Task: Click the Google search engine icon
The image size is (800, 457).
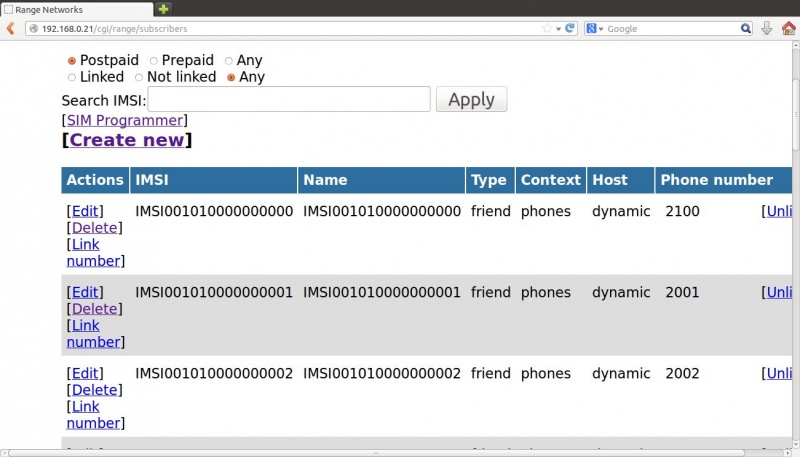Action: [x=591, y=28]
